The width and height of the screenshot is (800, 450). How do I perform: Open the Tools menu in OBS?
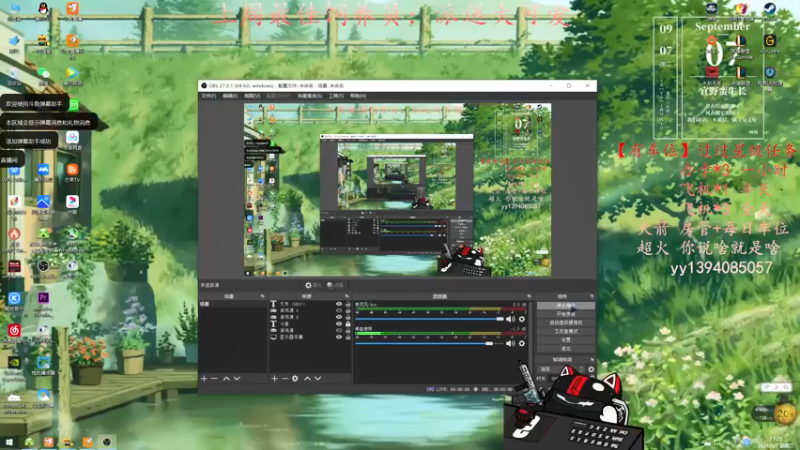336,96
